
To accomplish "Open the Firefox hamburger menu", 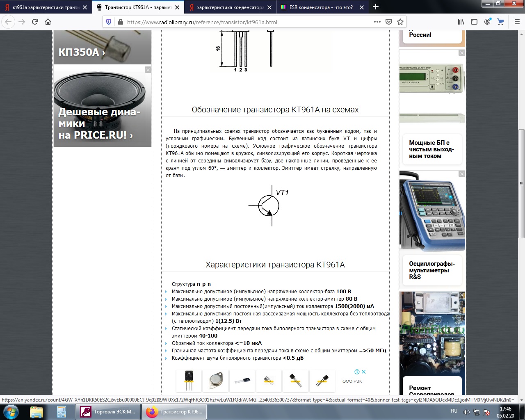I will (x=517, y=22).
